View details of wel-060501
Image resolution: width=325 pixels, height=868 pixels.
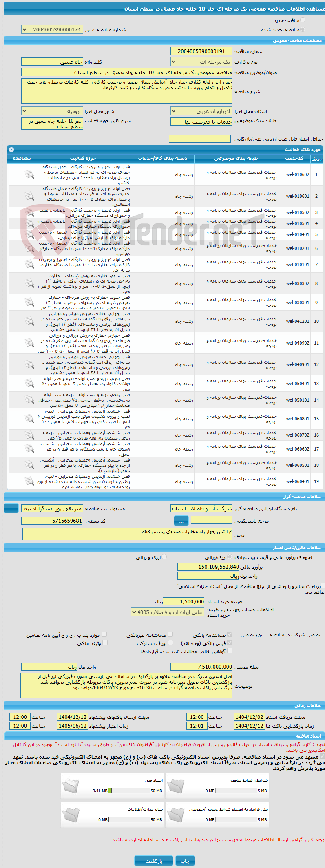tap(29, 465)
